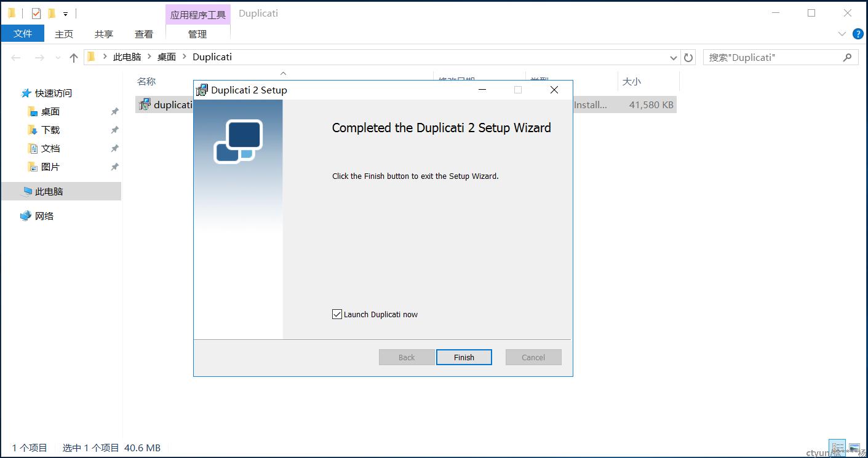The image size is (868, 458).
Task: Open 图片 in quick access list
Action: pyautogui.click(x=50, y=167)
